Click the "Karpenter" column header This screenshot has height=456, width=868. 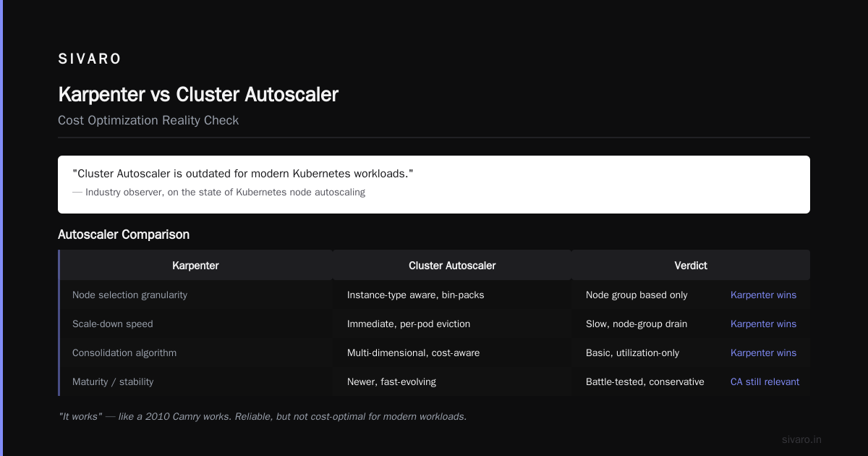195,266
